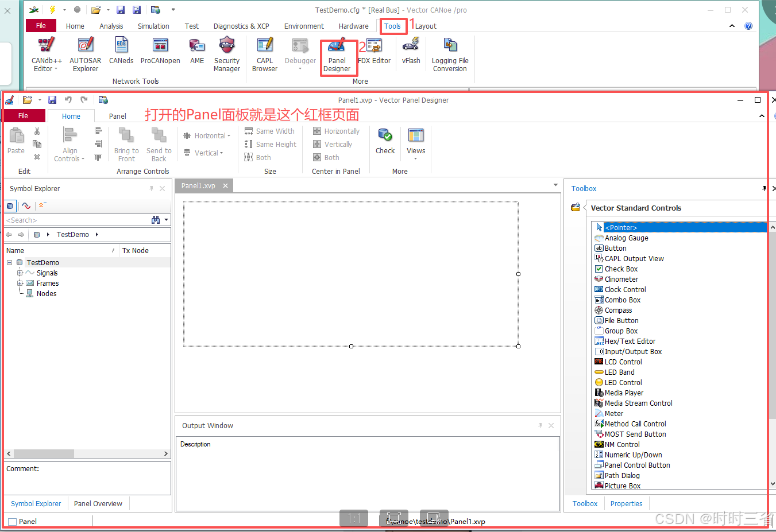The image size is (776, 532).
Task: Click Same Width size tool
Action: tap(269, 131)
